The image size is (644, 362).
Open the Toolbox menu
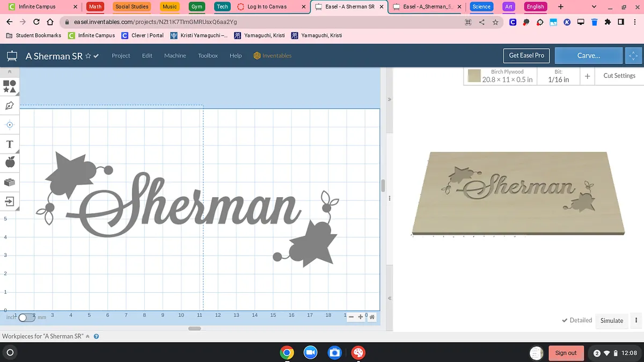tap(208, 55)
